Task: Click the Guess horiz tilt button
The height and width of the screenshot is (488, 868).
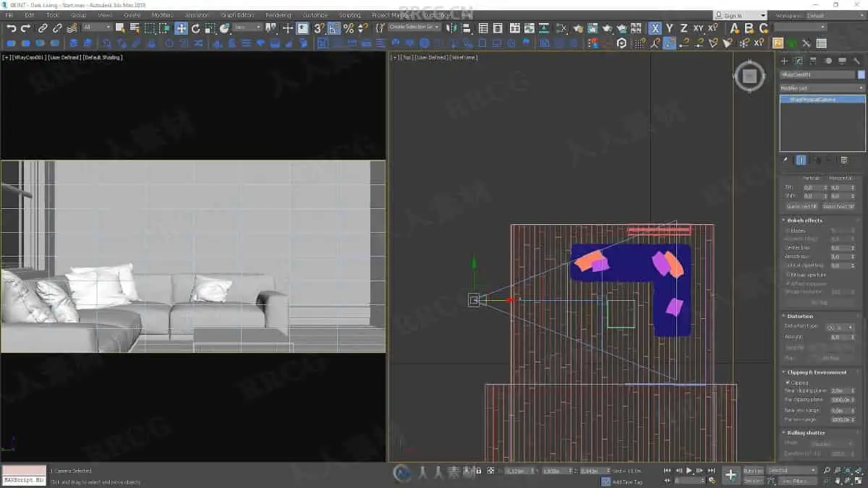Action: [x=838, y=206]
